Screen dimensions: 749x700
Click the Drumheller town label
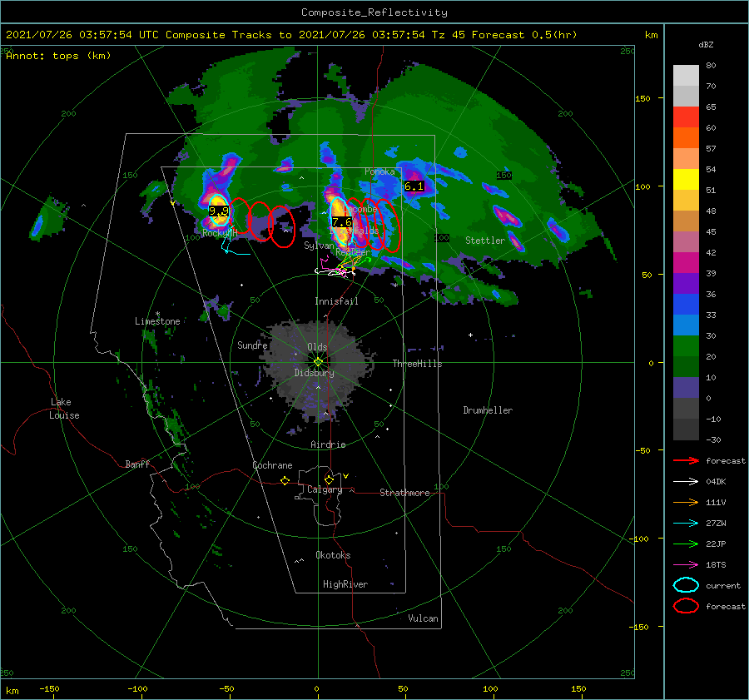pyautogui.click(x=488, y=410)
